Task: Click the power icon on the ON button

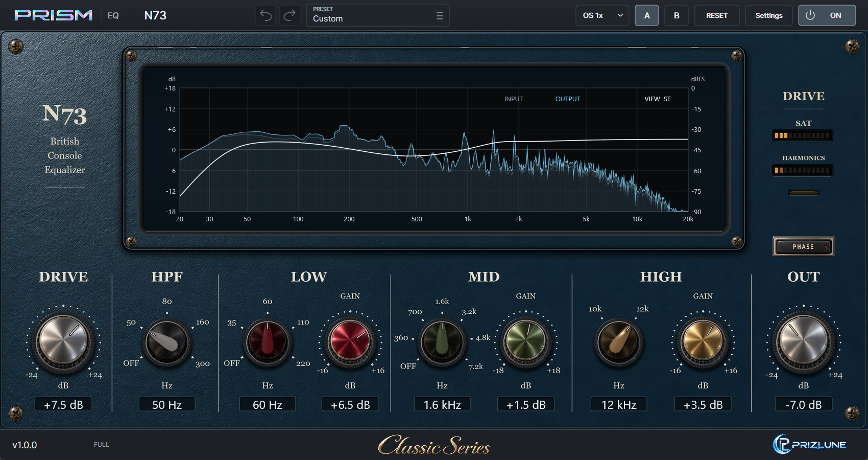Action: click(x=810, y=15)
